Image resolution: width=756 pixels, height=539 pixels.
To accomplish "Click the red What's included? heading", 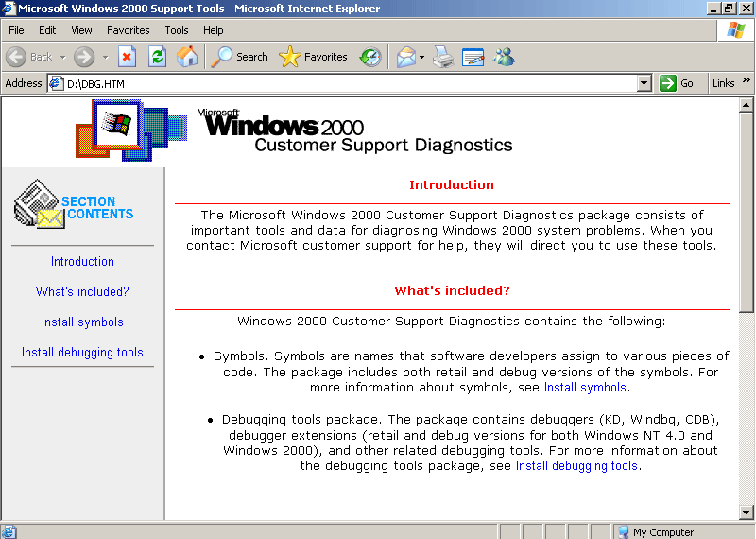I will coord(452,290).
